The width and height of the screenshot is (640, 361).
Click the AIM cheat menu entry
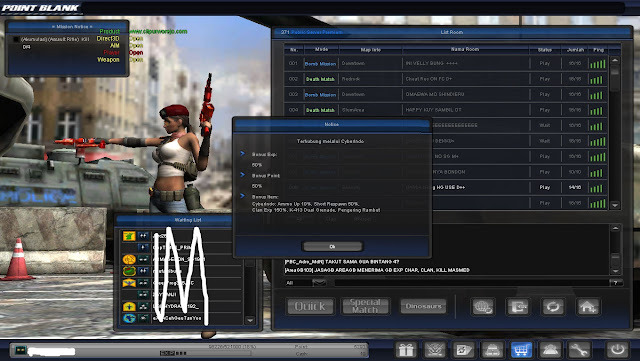[115, 45]
